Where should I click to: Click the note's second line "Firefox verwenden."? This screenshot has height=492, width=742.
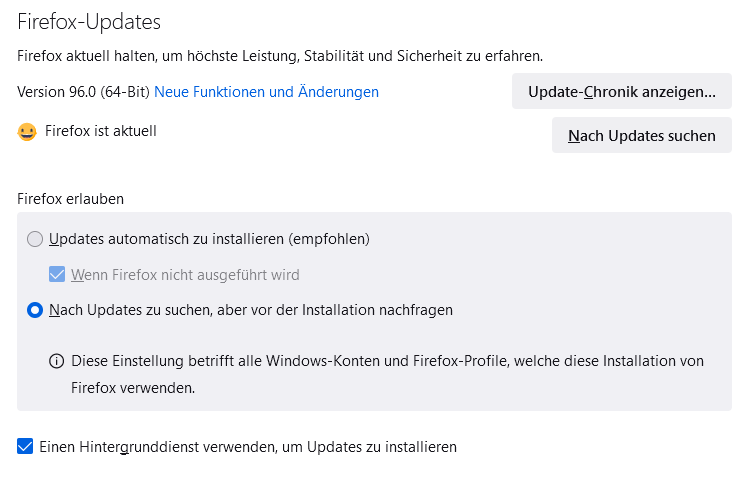point(132,386)
